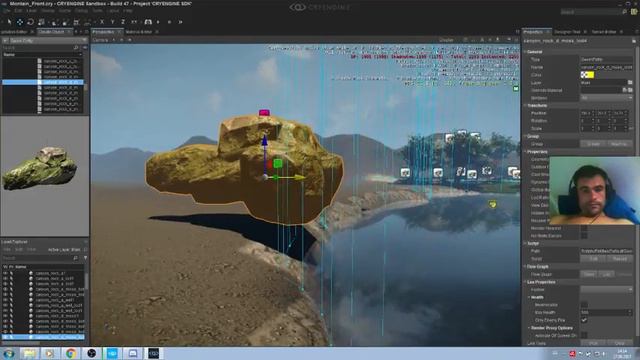Toggle Activate On Screen Draw checkbox
Viewport: 640px width, 360px height.
tap(584, 336)
